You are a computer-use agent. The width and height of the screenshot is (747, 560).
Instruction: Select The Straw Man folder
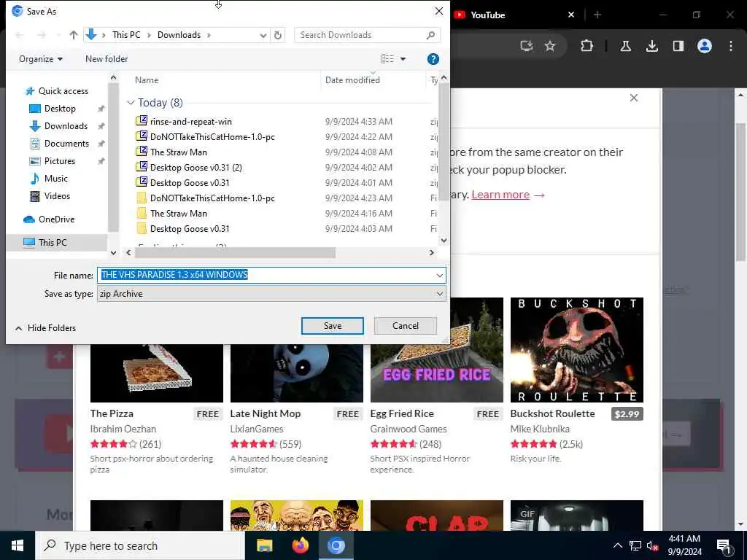[178, 214]
